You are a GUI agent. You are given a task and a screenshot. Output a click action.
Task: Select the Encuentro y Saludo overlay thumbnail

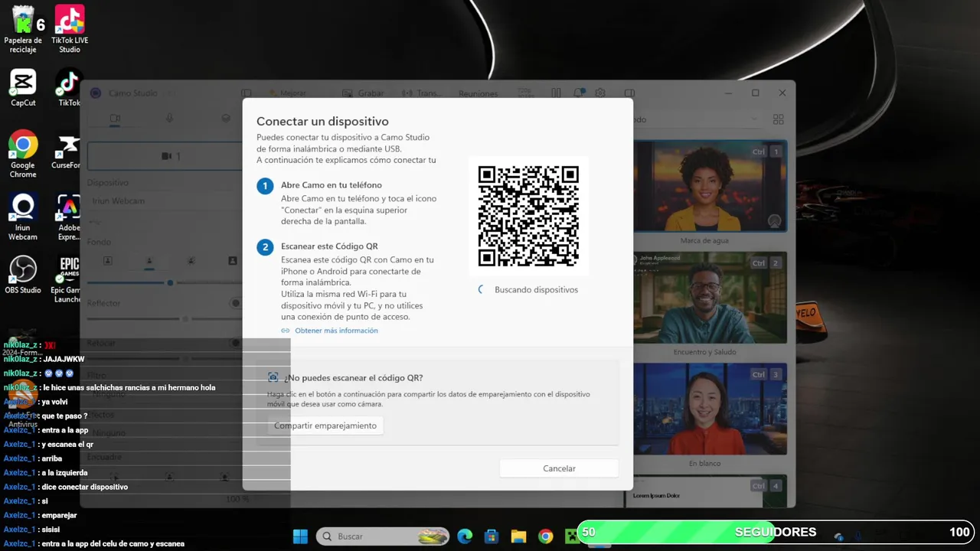tap(710, 298)
